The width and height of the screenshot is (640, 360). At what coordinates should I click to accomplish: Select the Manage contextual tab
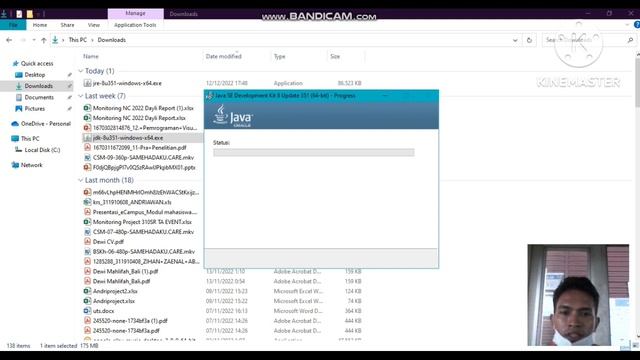[136, 13]
